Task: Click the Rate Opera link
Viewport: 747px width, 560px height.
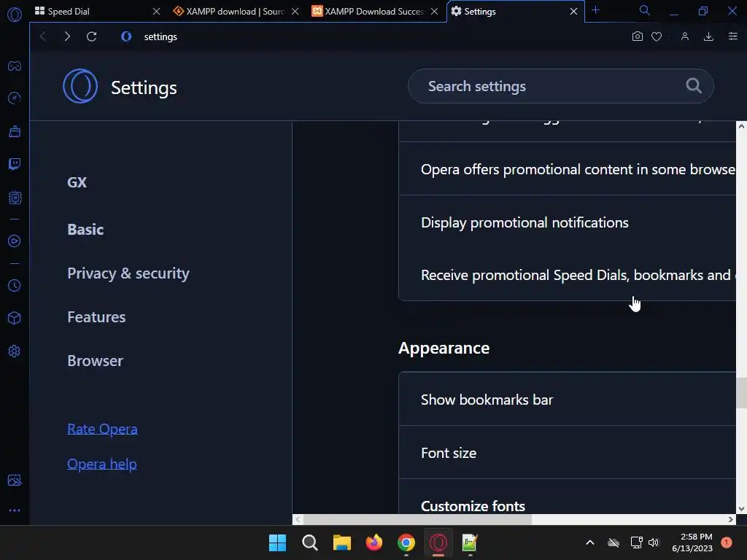Action: [x=102, y=429]
